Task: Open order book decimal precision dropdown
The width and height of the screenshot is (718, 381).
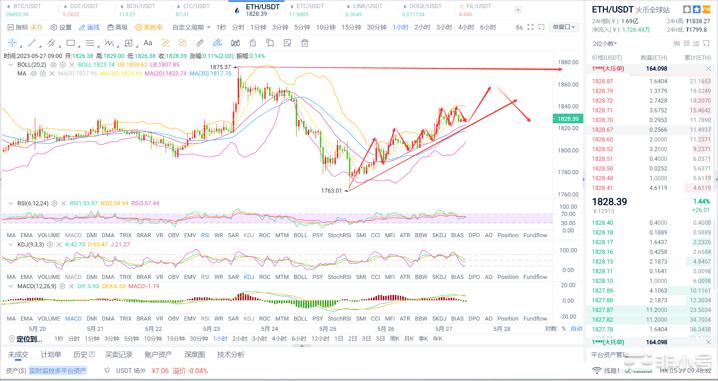Action: [604, 44]
